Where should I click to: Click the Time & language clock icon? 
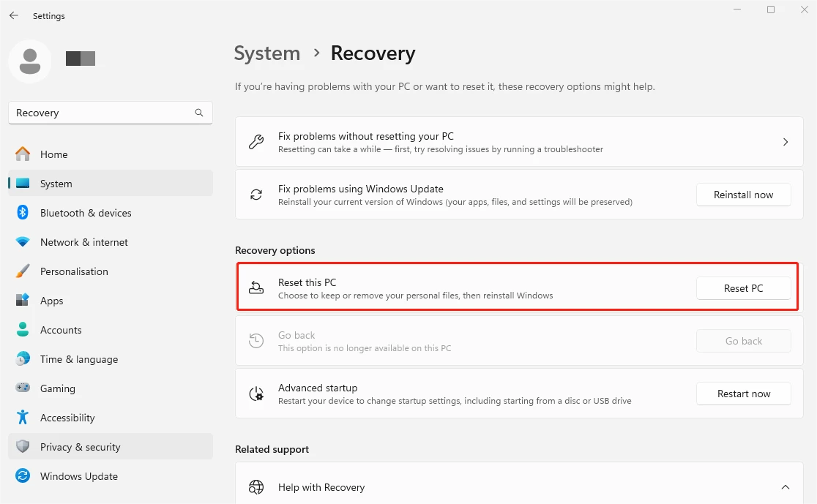(23, 358)
